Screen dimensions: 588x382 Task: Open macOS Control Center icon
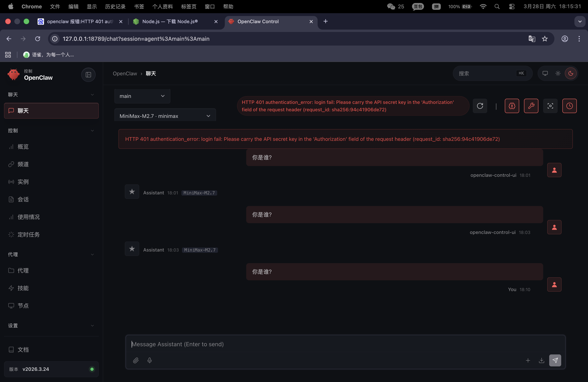coord(512,6)
